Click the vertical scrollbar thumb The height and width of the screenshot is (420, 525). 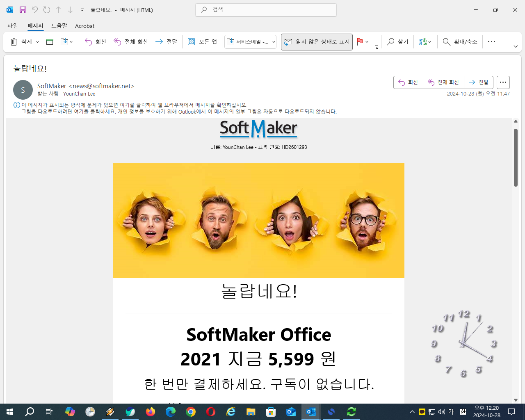click(x=516, y=158)
